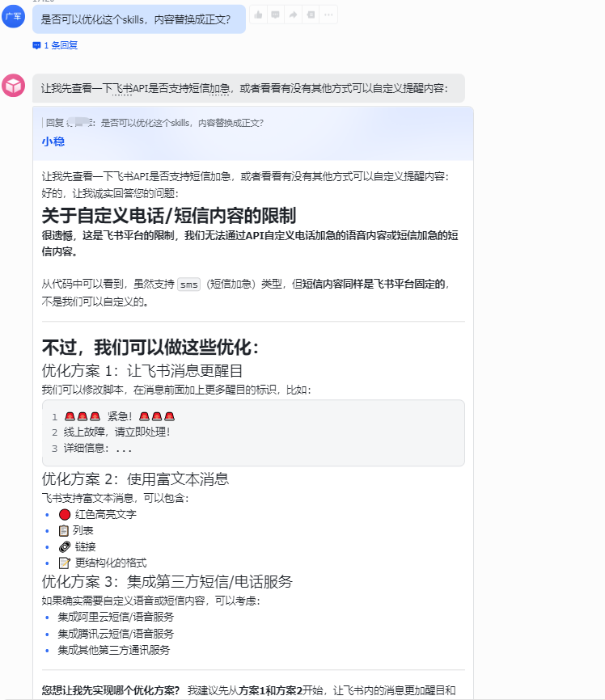Click the 是否可以优化这个skills message bubble

pos(139,19)
